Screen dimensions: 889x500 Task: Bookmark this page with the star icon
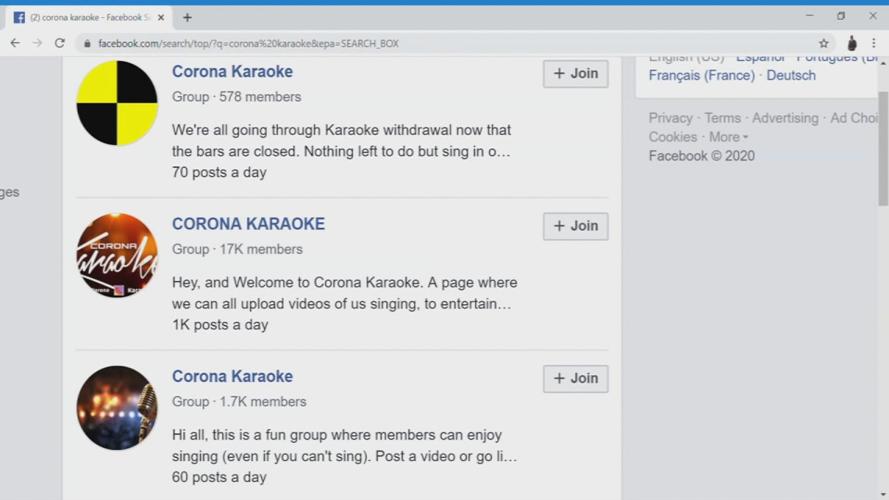(x=824, y=43)
